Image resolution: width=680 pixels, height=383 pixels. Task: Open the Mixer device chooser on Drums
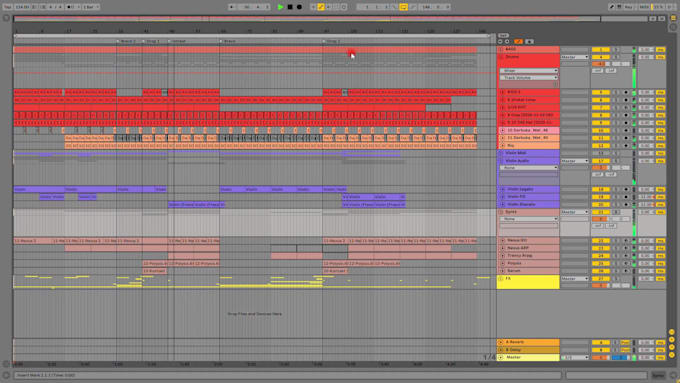pyautogui.click(x=529, y=71)
